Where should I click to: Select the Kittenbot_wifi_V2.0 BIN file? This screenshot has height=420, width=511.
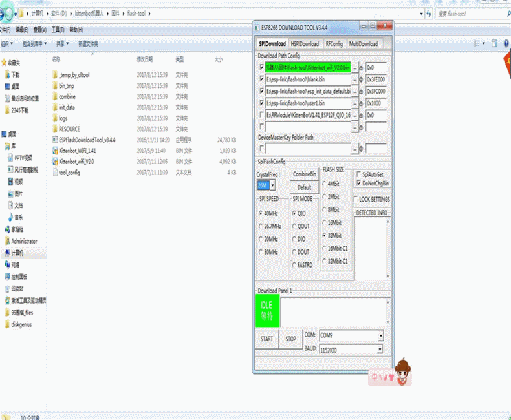click(76, 162)
